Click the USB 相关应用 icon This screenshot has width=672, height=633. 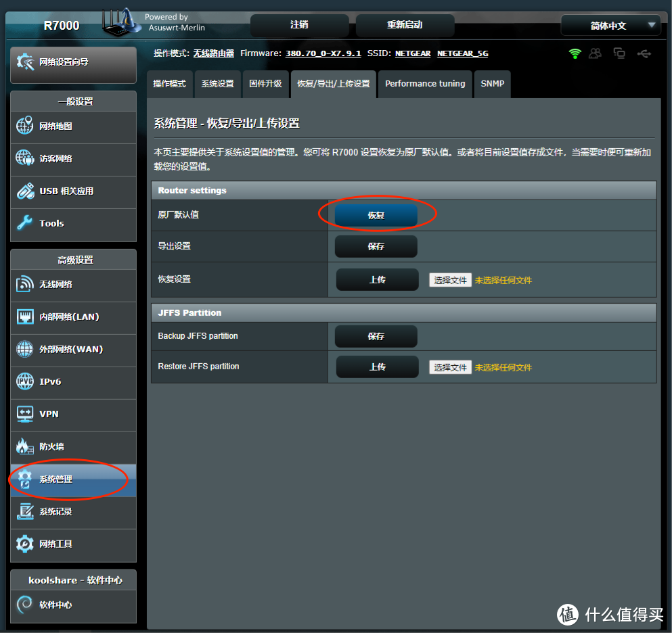(x=24, y=191)
